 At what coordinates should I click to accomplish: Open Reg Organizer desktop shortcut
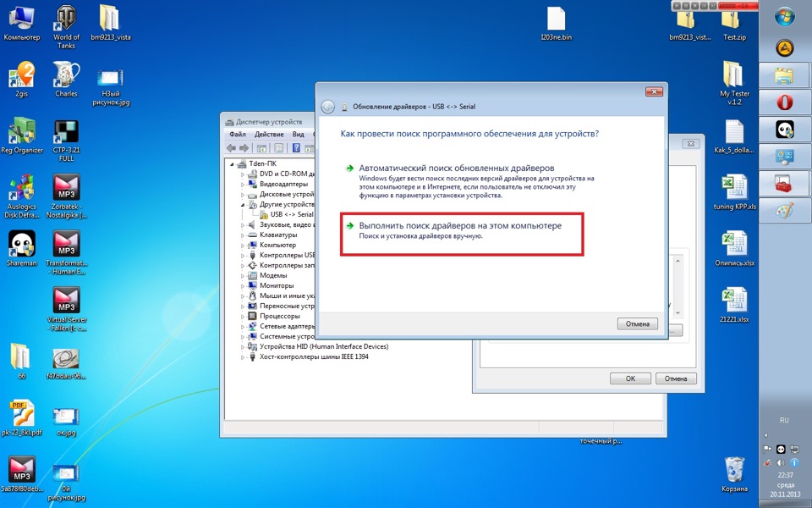tap(22, 135)
